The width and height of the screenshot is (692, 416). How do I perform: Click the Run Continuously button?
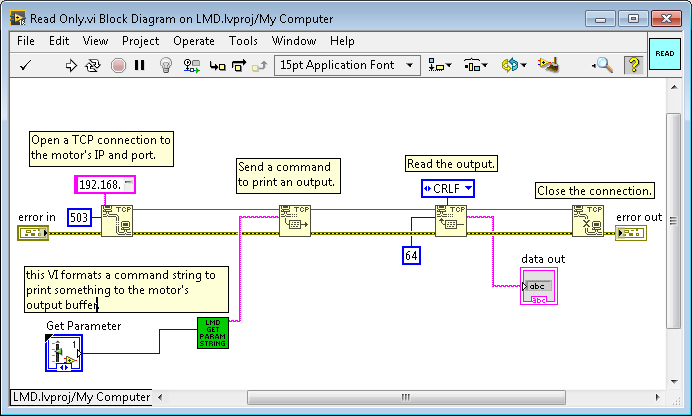(93, 66)
